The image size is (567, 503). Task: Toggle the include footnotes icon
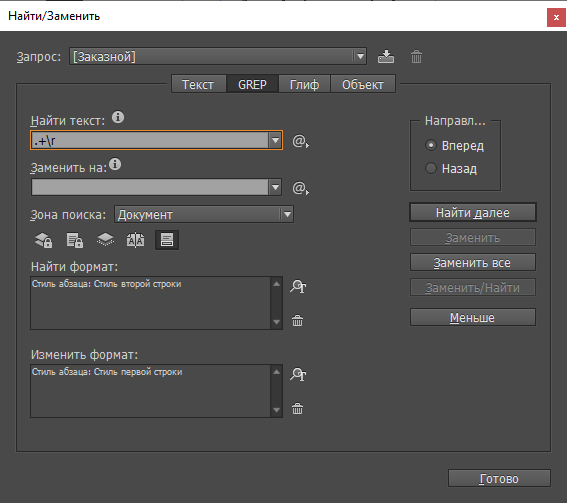tap(167, 240)
